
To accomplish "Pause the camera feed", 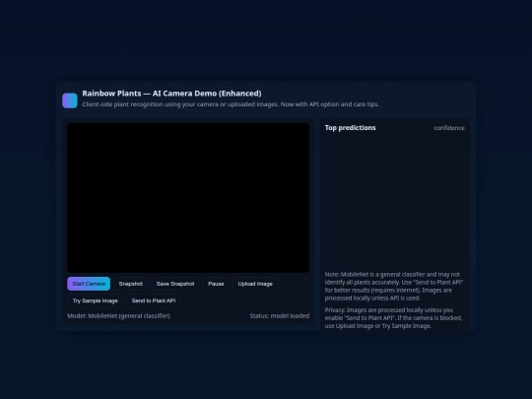I will 216,284.
